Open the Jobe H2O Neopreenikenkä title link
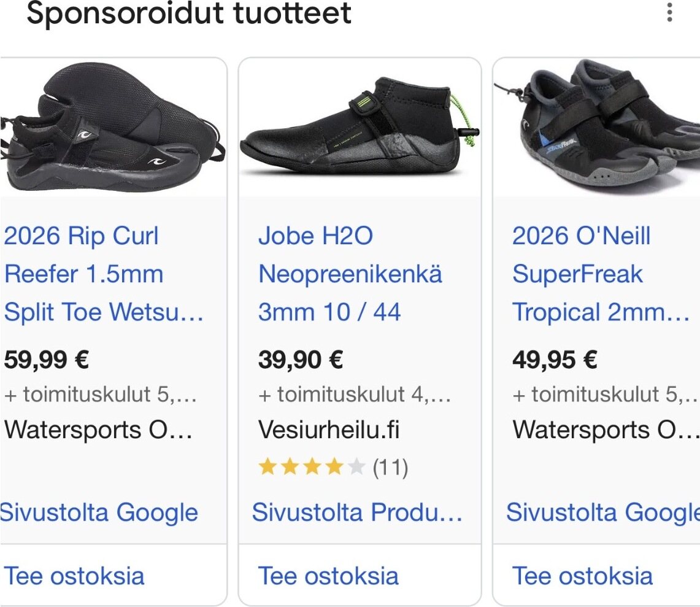Screen dimensions: 700x607 click(350, 274)
